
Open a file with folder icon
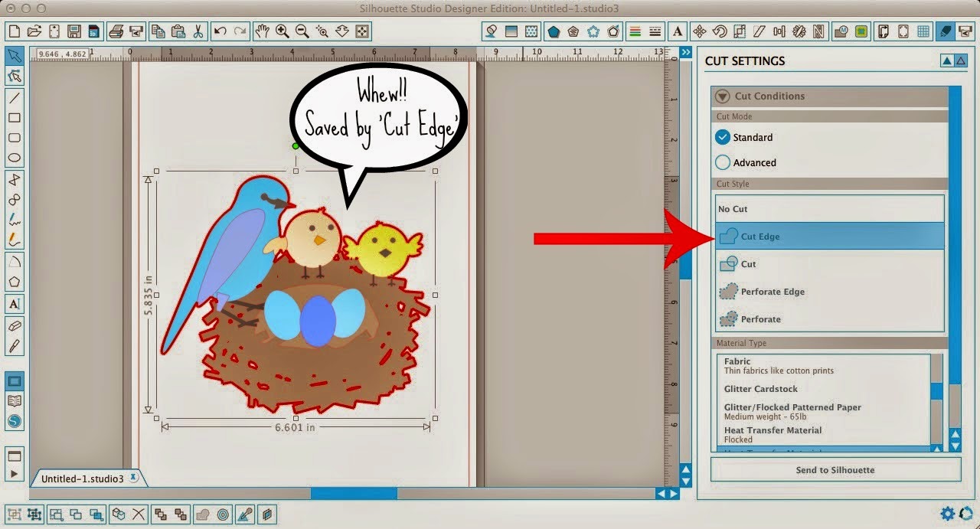(34, 31)
